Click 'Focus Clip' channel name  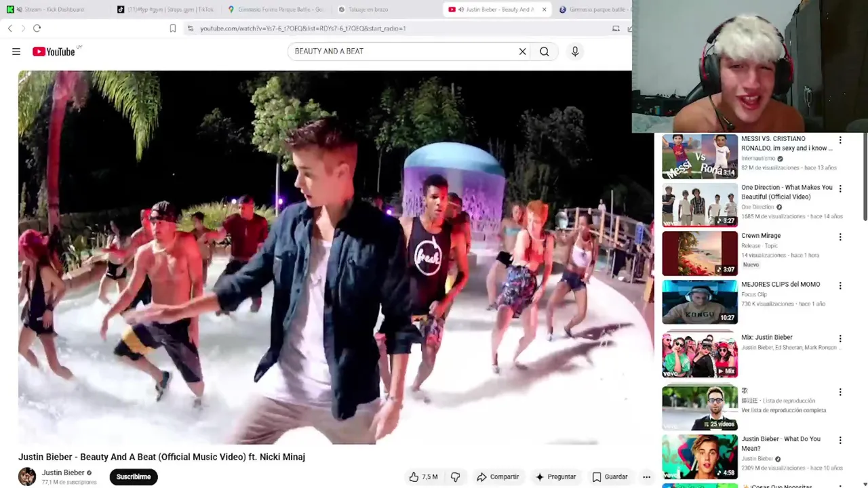(x=754, y=294)
